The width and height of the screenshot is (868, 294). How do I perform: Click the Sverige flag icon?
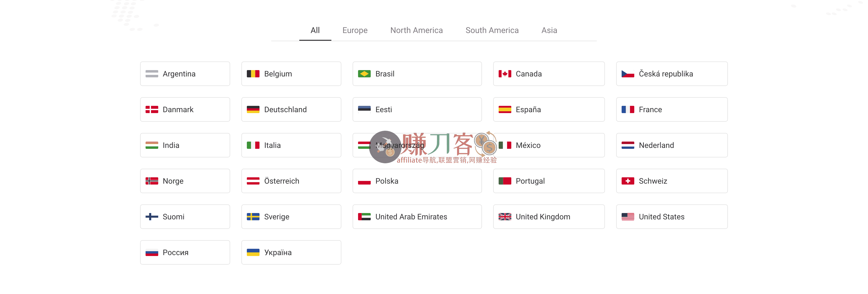253,216
